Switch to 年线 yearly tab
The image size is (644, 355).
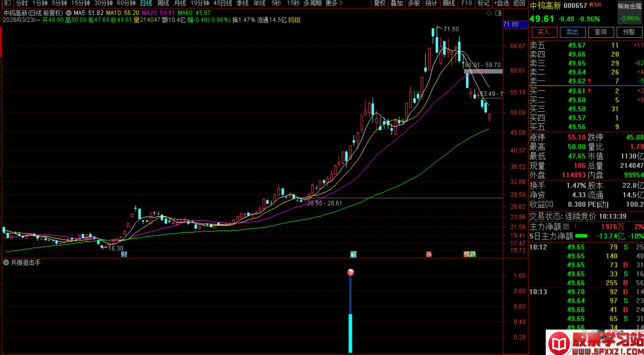259,3
